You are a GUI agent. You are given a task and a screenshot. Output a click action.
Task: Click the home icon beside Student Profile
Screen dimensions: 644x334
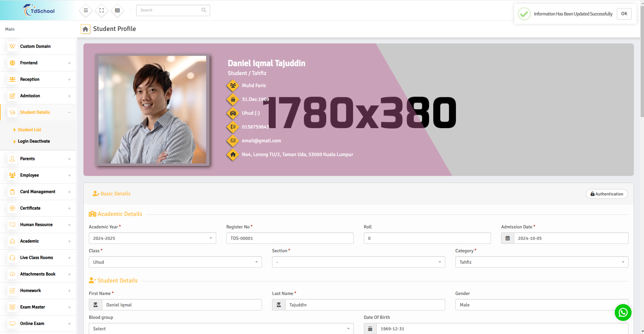(85, 29)
